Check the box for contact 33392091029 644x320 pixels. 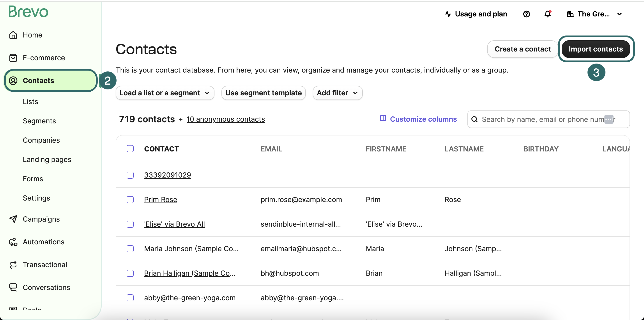click(x=130, y=175)
